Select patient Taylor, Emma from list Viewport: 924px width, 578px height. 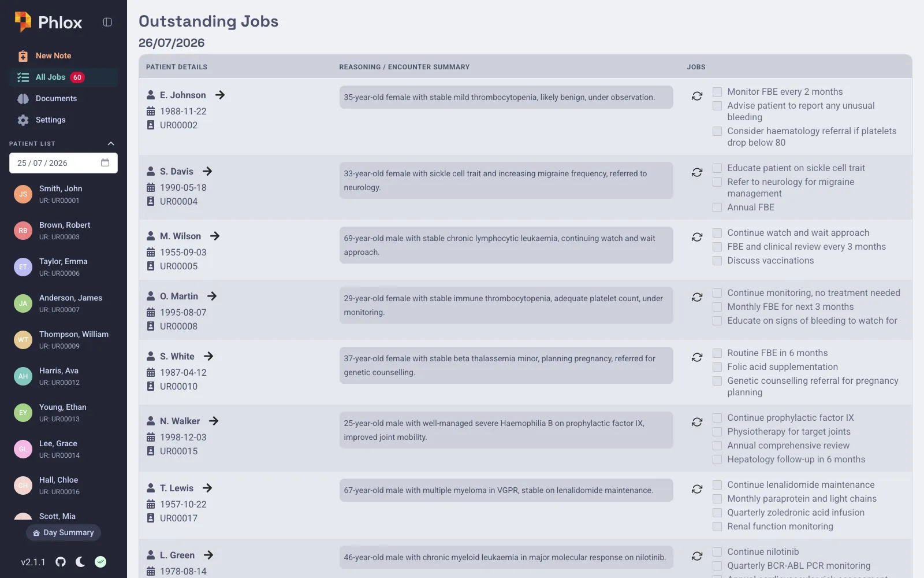click(x=64, y=267)
